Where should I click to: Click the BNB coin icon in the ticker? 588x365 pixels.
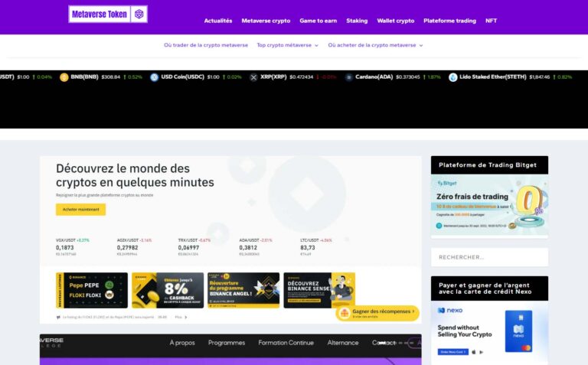[x=64, y=77]
